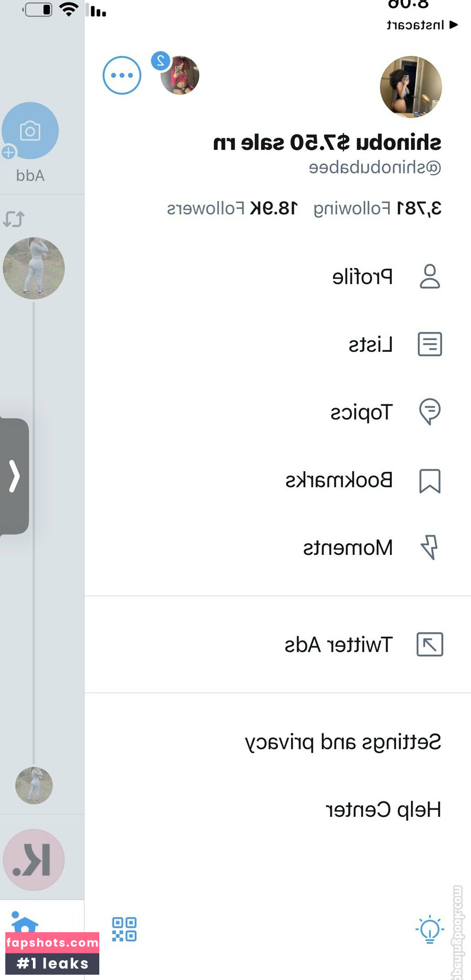Screen dimensions: 471x980
Task: View the 18.9K Followers list
Action: [x=233, y=208]
